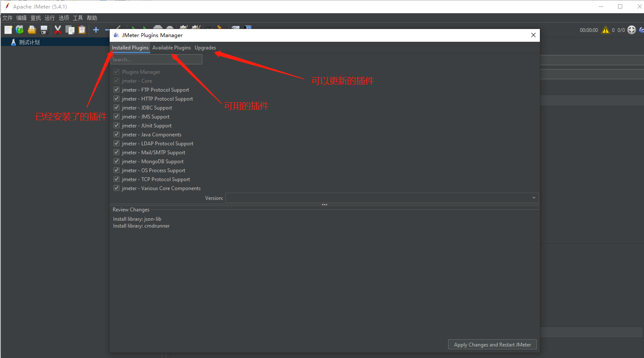This screenshot has height=358, width=644.
Task: Close the JMeter Plugins Manager dialog
Action: (533, 35)
